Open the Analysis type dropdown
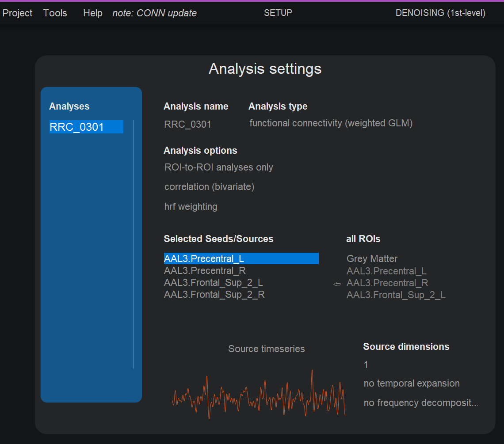 tap(331, 123)
